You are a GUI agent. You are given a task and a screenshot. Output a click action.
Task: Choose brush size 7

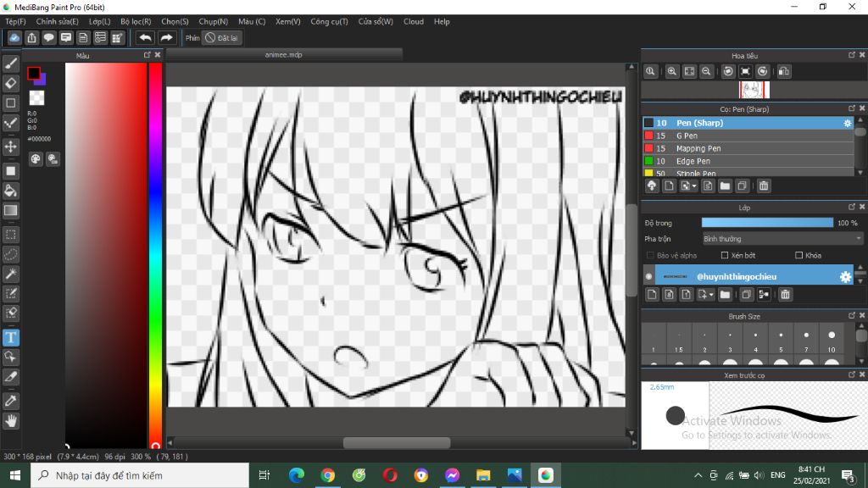coord(806,339)
